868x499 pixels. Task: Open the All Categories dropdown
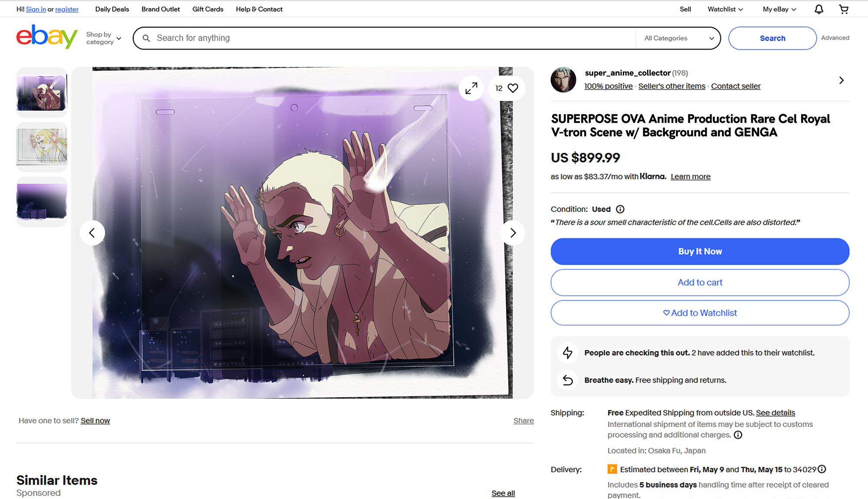[678, 38]
